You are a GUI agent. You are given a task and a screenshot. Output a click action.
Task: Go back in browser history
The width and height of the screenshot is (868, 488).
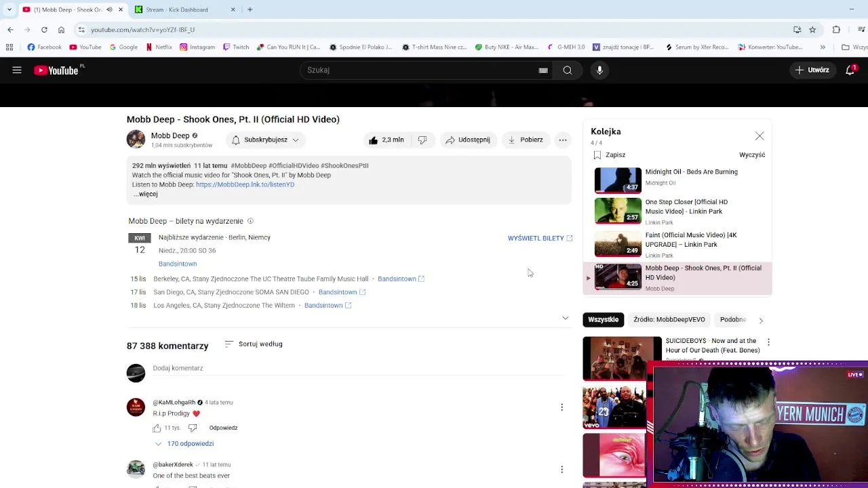coord(10,30)
